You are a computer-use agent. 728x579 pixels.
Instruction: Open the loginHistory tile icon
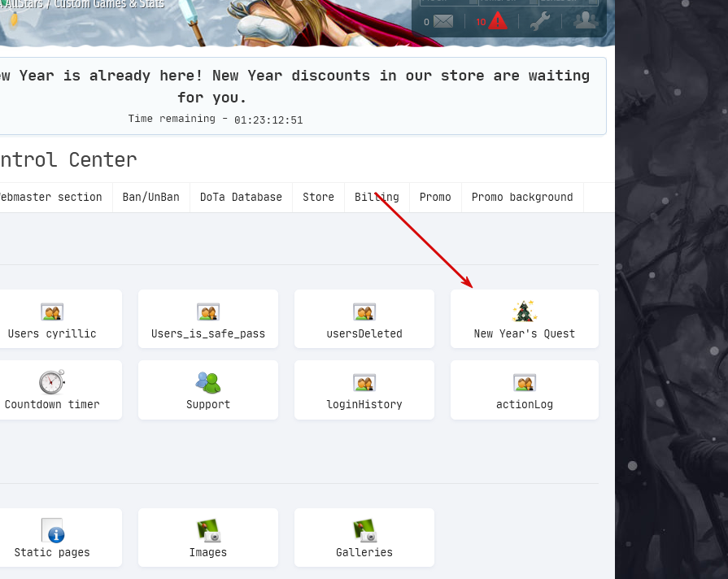[364, 382]
